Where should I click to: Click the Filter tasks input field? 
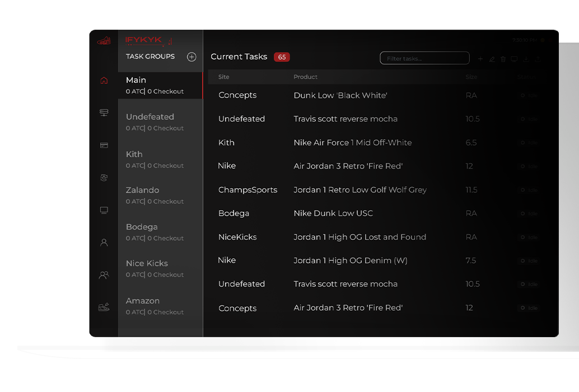click(424, 58)
